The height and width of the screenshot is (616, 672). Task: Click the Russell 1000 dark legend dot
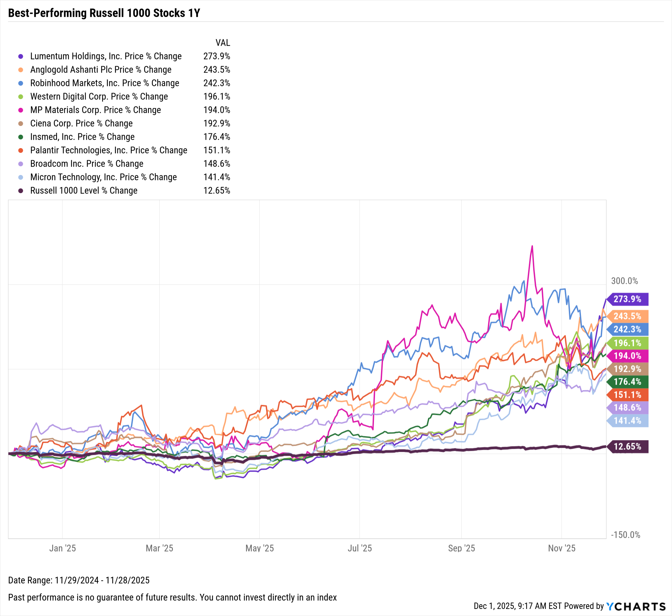point(21,191)
